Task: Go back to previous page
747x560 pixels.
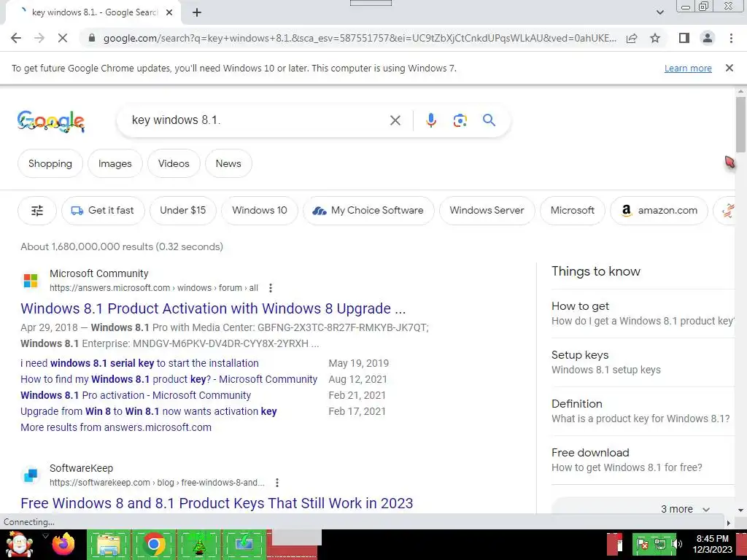Action: 16,38
